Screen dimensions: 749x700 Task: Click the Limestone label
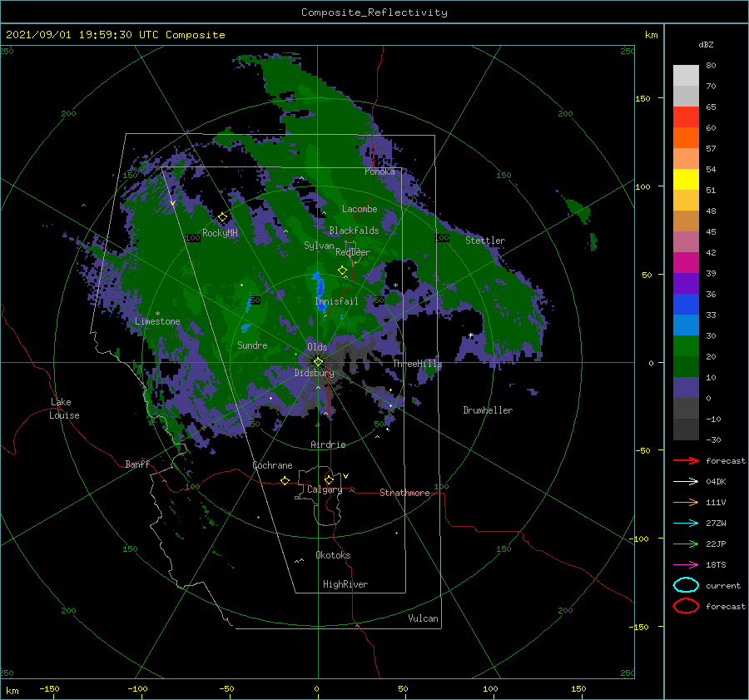click(157, 321)
